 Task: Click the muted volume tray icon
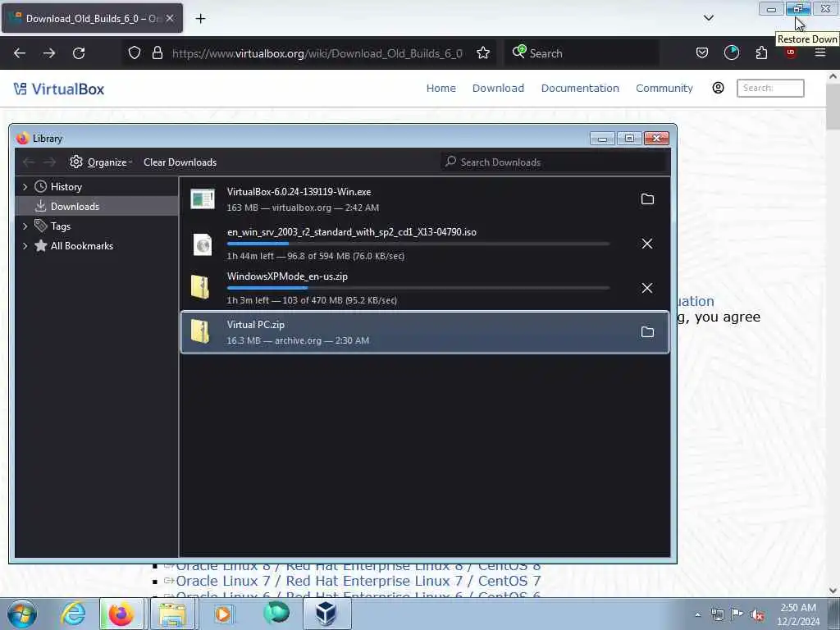pos(757,615)
